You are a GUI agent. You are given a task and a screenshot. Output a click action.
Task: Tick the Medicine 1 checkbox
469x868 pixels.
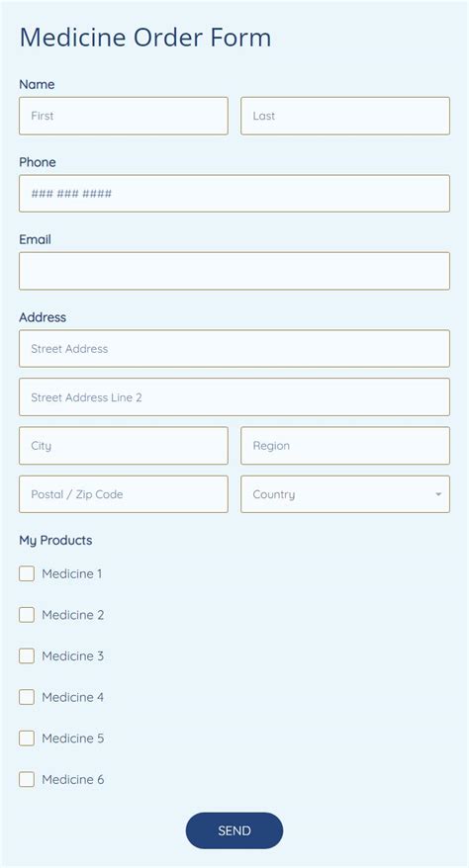coord(27,573)
